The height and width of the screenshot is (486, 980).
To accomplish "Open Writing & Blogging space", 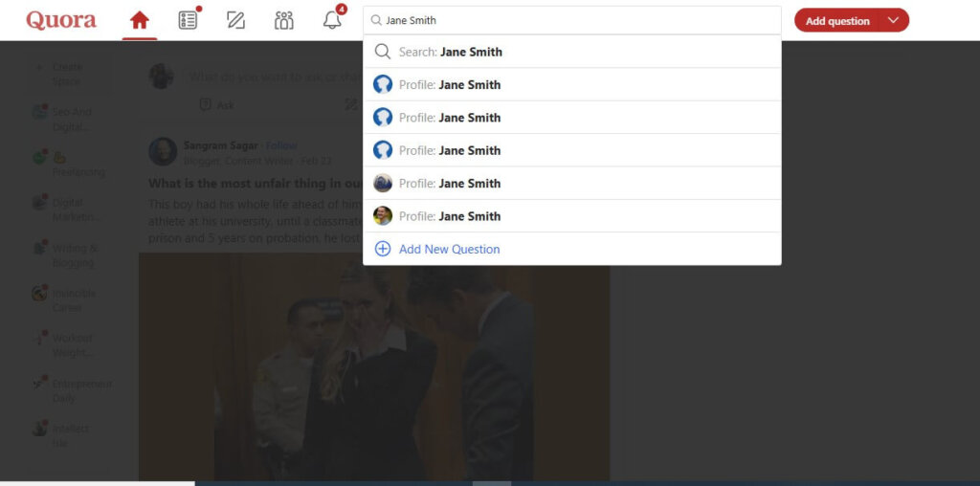I will [x=66, y=254].
